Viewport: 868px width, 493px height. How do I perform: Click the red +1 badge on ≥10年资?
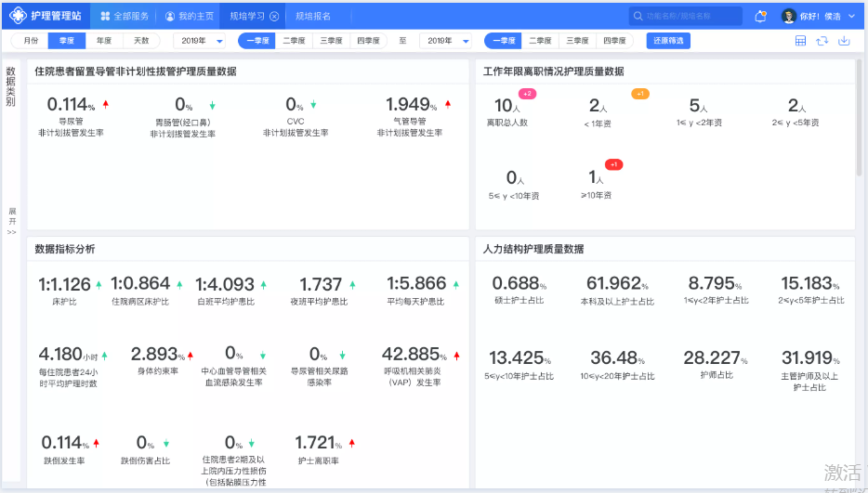click(x=614, y=164)
